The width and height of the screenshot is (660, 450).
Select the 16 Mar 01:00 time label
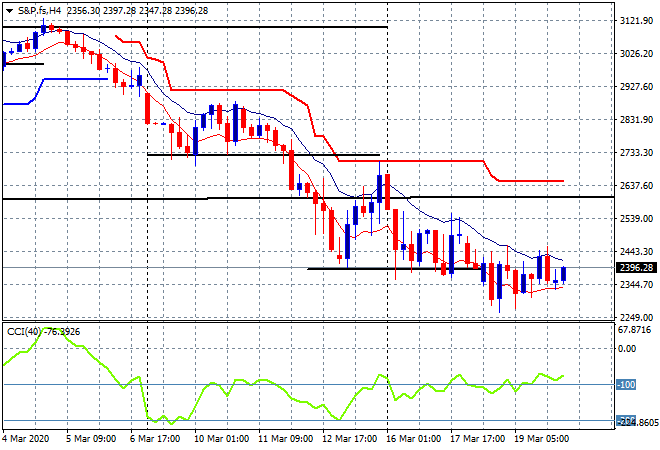click(x=413, y=439)
